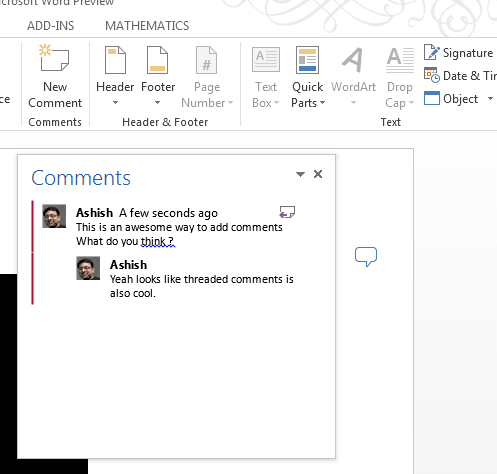Switch to the MATHEMATICS tab
Viewport: 497px width, 474px height.
(x=147, y=26)
